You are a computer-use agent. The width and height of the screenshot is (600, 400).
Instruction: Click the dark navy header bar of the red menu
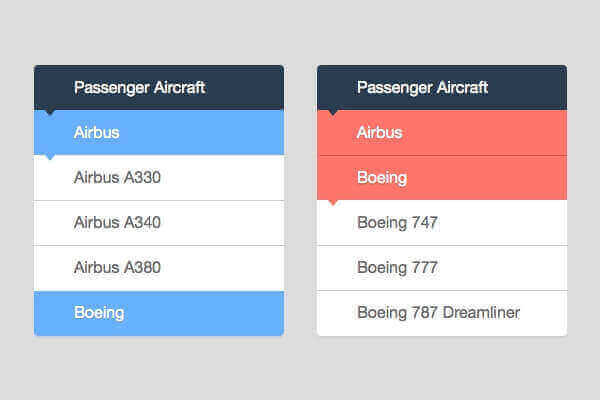530,87
